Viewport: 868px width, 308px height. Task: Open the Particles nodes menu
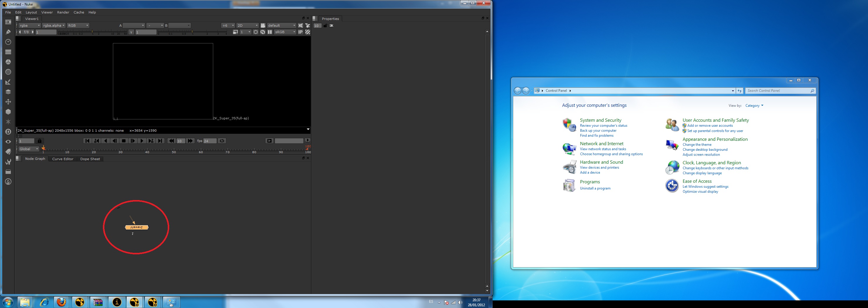pos(8,122)
